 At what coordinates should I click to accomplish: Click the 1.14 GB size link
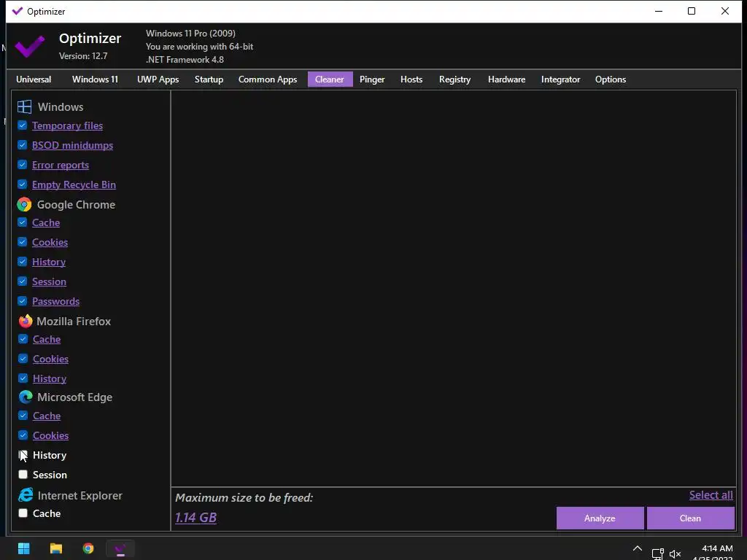(x=196, y=518)
